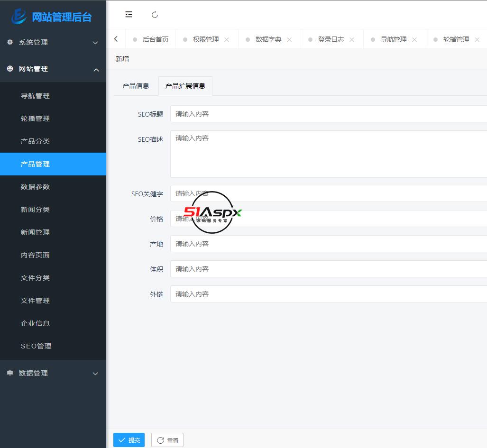Image resolution: width=487 pixels, height=448 pixels.
Task: Close the 轮播管理 tab
Action: click(477, 39)
